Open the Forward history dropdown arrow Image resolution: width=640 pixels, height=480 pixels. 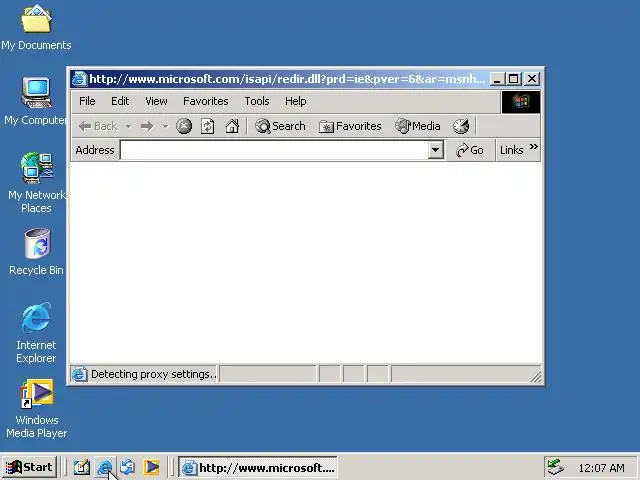tap(165, 126)
